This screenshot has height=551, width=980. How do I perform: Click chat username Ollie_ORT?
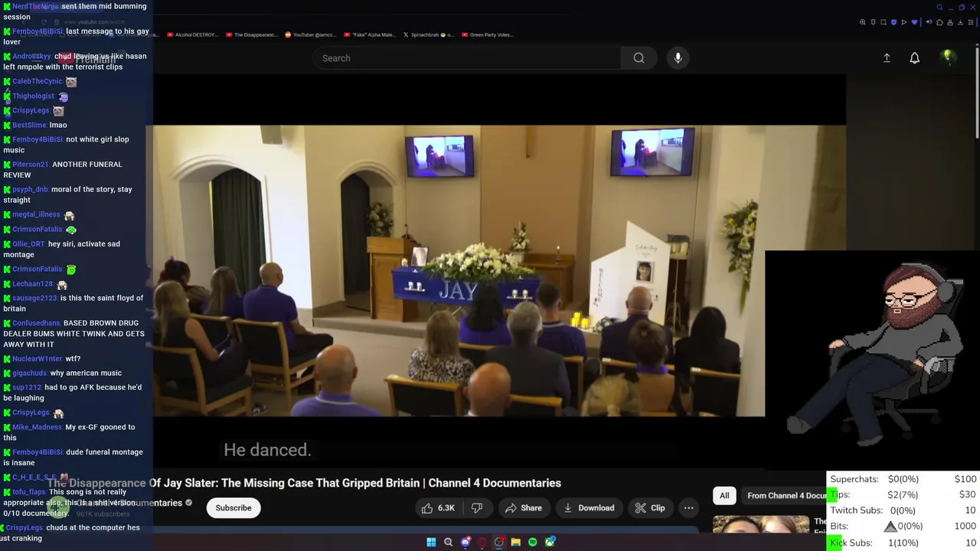[28, 244]
